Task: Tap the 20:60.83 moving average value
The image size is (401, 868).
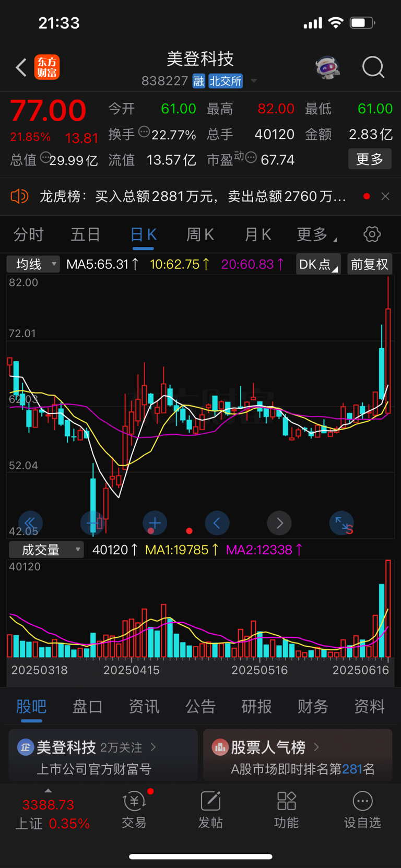Action: click(x=252, y=264)
